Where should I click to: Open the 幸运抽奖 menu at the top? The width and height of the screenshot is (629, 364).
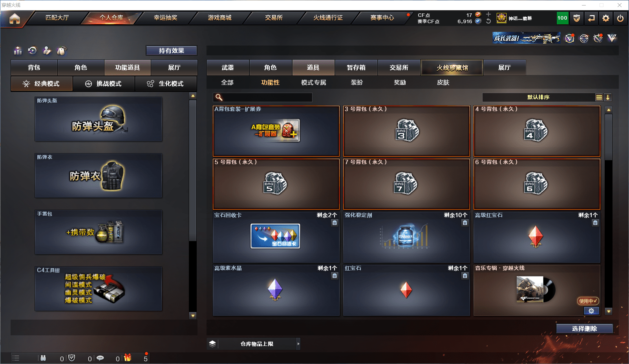tap(164, 18)
